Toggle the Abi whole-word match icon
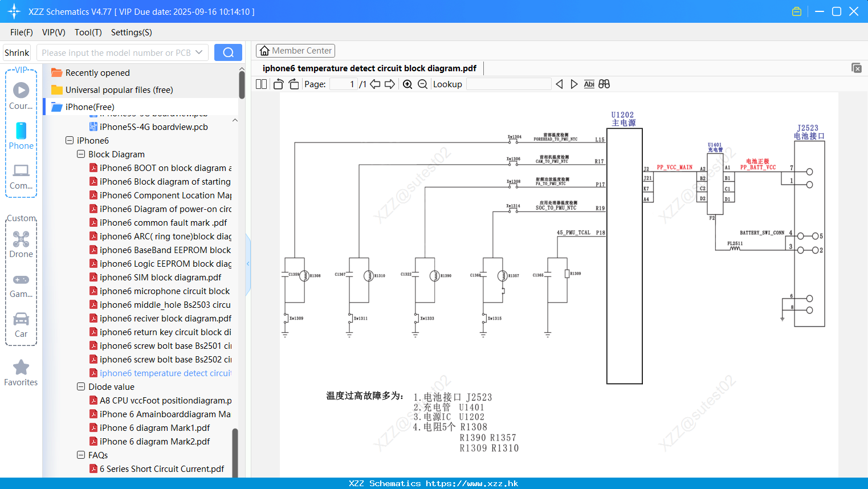Screen dimensions: 868x489 589,84
